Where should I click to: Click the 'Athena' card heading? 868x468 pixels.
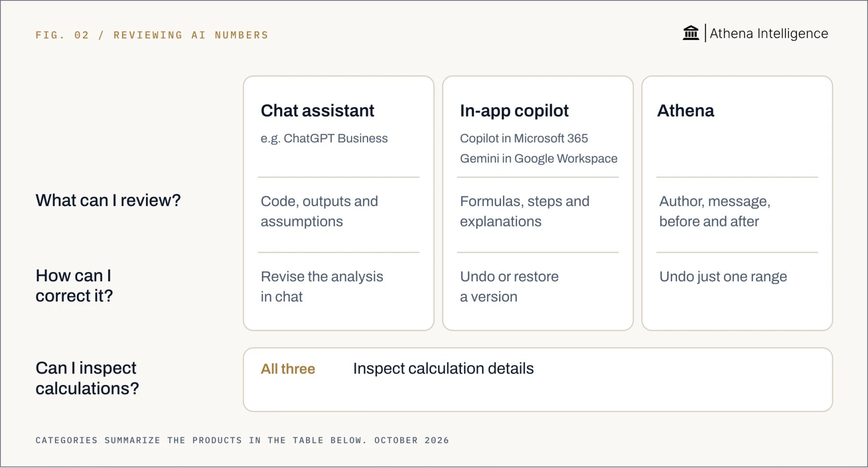[x=685, y=110]
